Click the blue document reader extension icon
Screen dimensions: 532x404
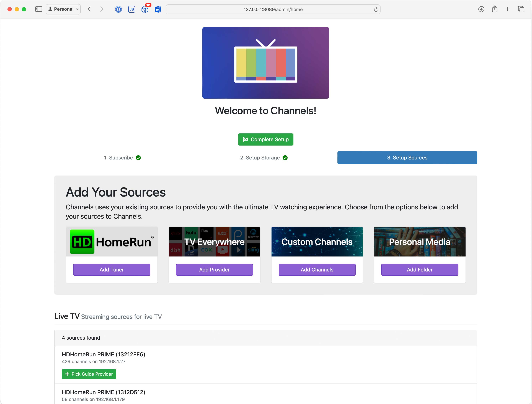(x=158, y=9)
